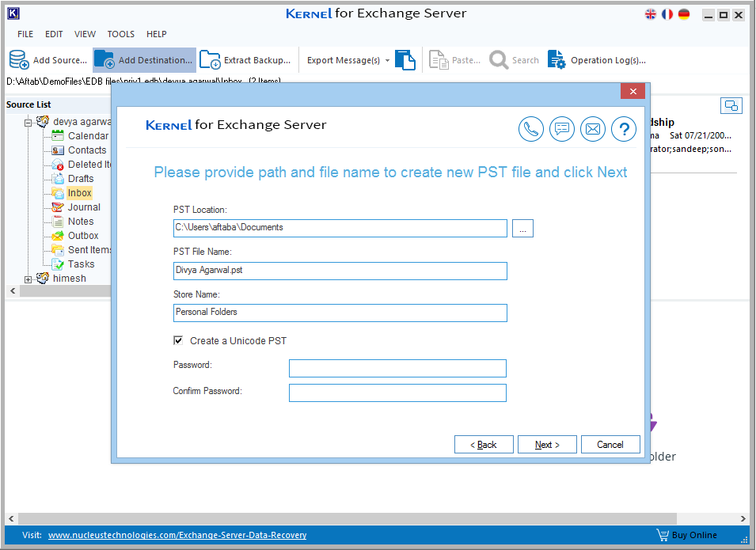Select the Inbox folder in Source List
The width and height of the screenshot is (756, 550).
pos(79,193)
